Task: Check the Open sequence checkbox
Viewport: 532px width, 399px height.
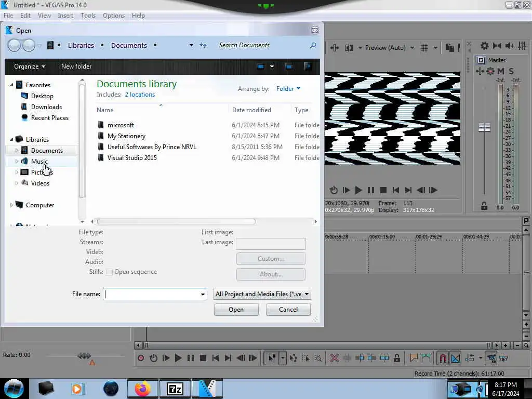Action: click(109, 272)
